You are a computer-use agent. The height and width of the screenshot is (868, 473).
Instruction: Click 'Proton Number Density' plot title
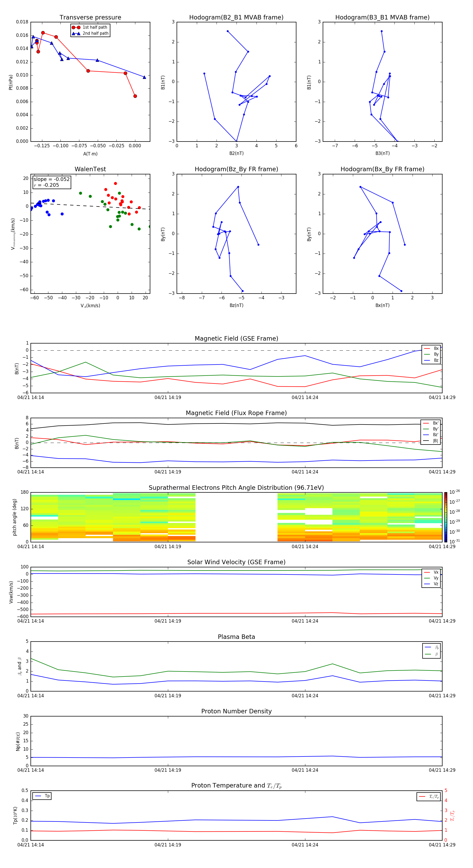(x=236, y=711)
